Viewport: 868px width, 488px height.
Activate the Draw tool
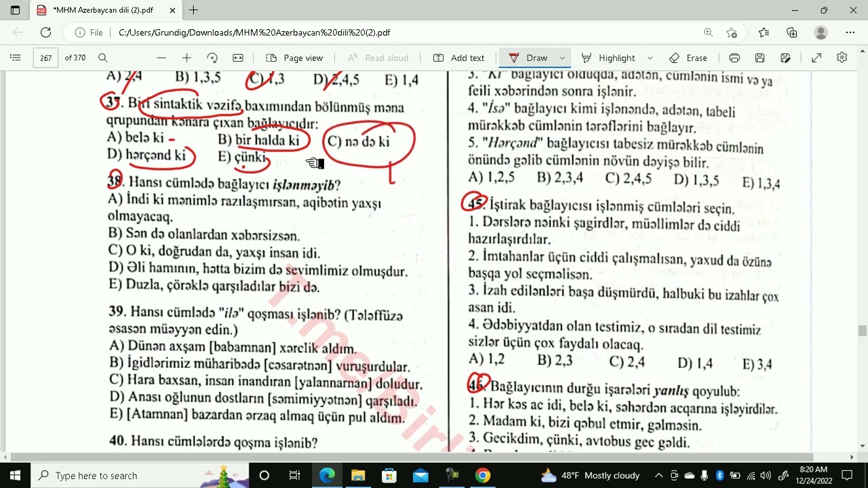tap(528, 58)
